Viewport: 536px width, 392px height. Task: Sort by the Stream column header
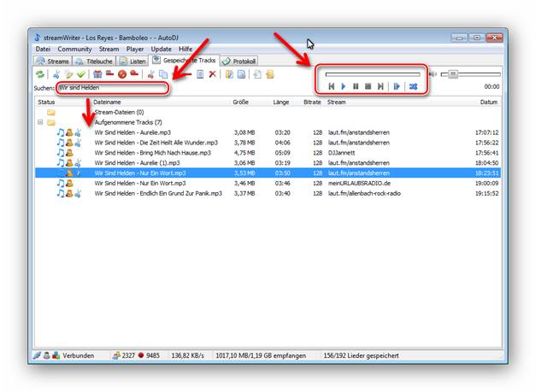336,102
